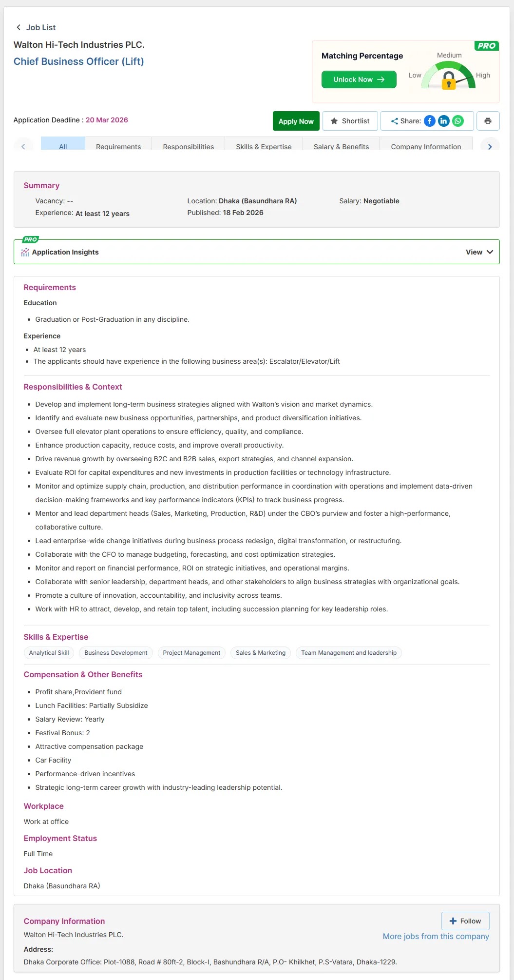The image size is (514, 980).
Task: Click the padlock on matching gauge
Action: point(449,81)
